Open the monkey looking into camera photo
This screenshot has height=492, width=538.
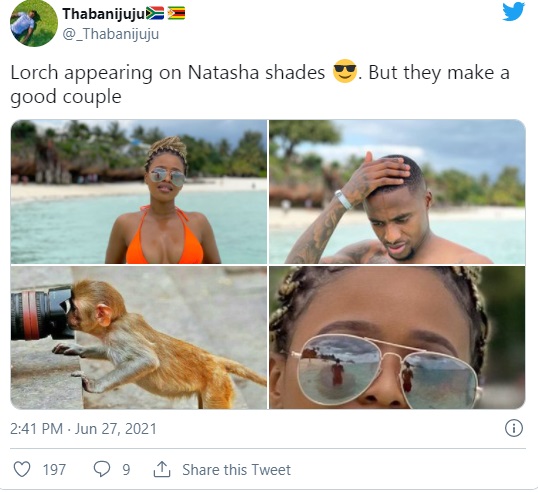(x=139, y=338)
